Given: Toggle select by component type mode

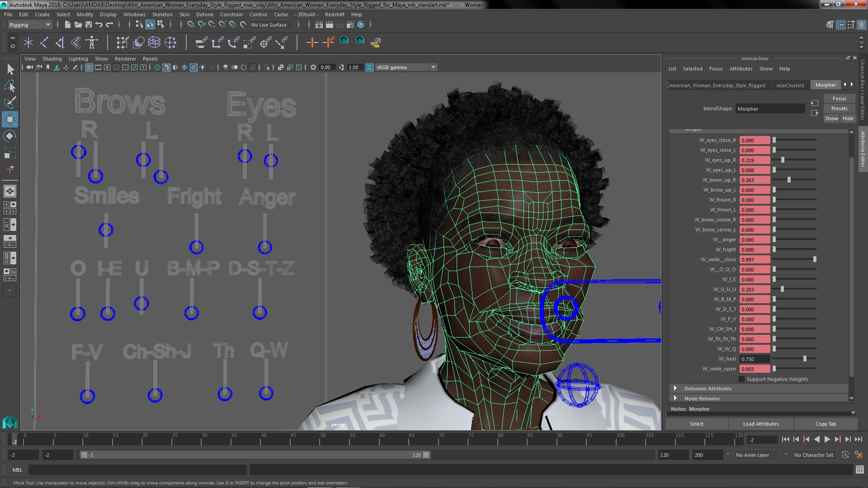Looking at the screenshot, I should click(160, 24).
